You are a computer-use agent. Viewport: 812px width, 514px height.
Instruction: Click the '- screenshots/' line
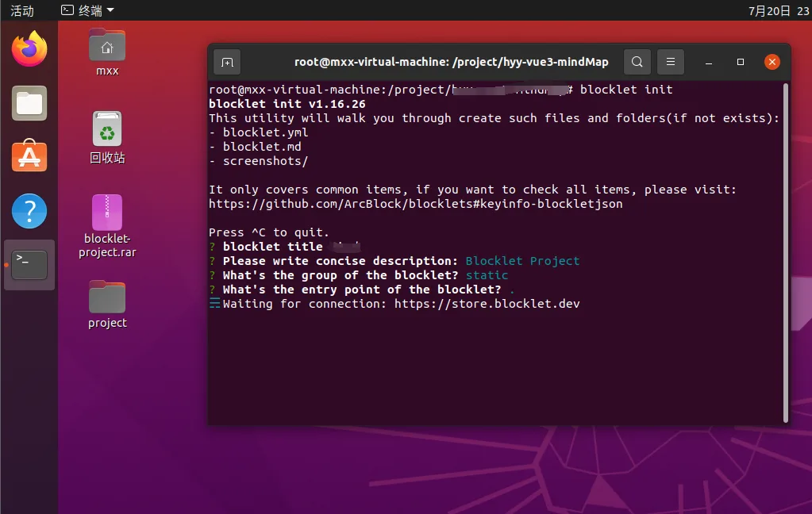[259, 161]
